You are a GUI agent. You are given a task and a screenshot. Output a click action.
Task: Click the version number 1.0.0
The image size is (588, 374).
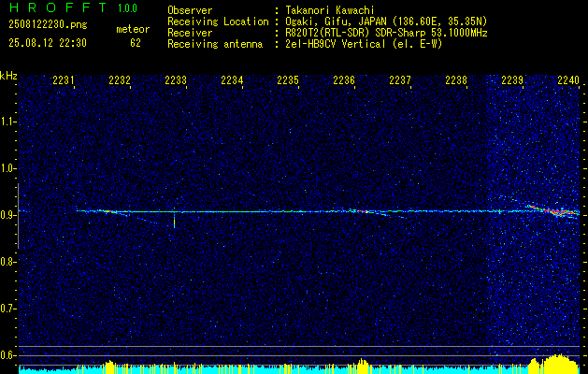pyautogui.click(x=127, y=8)
